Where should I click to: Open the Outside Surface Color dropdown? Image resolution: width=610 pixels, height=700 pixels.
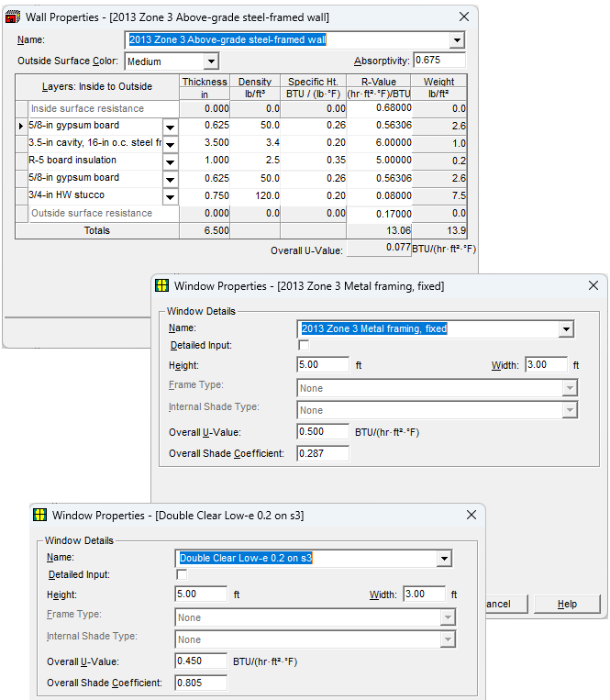coord(211,61)
